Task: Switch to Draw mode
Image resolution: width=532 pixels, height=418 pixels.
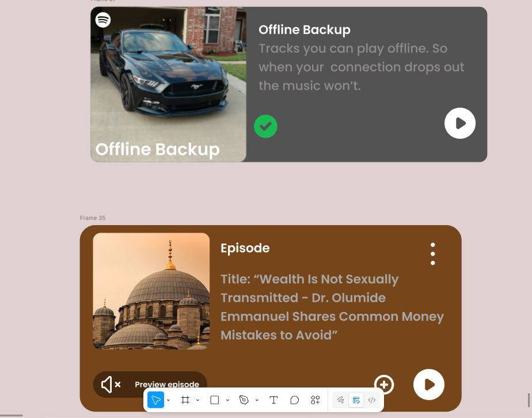Action: (x=341, y=400)
